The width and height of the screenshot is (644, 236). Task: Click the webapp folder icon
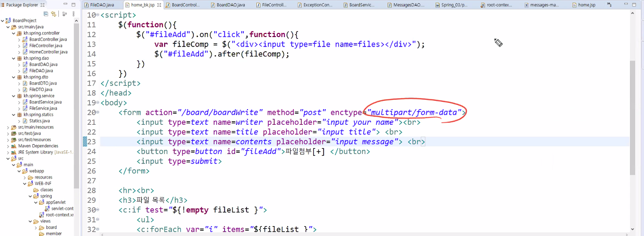[x=26, y=171]
